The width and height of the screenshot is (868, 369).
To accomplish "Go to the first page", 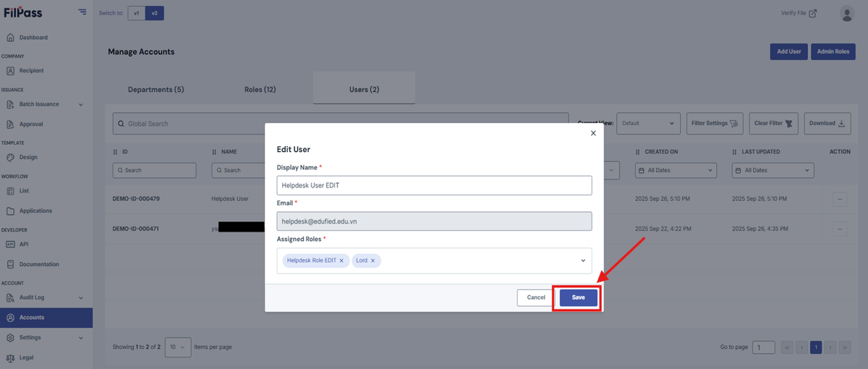I will [x=787, y=347].
